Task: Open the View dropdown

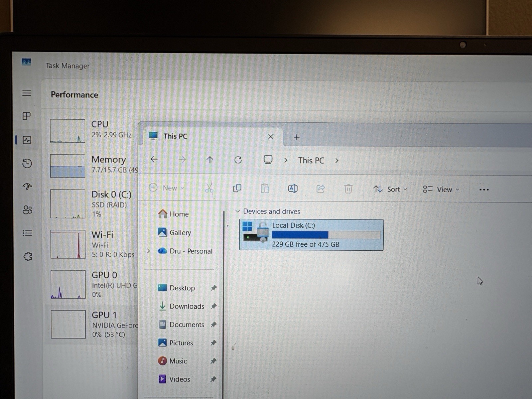Action: 441,190
